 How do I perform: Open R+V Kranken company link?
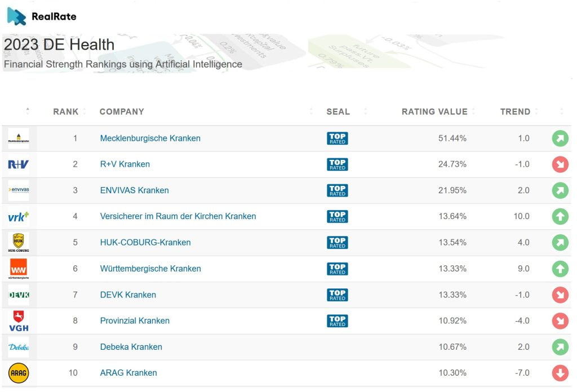[x=125, y=164]
